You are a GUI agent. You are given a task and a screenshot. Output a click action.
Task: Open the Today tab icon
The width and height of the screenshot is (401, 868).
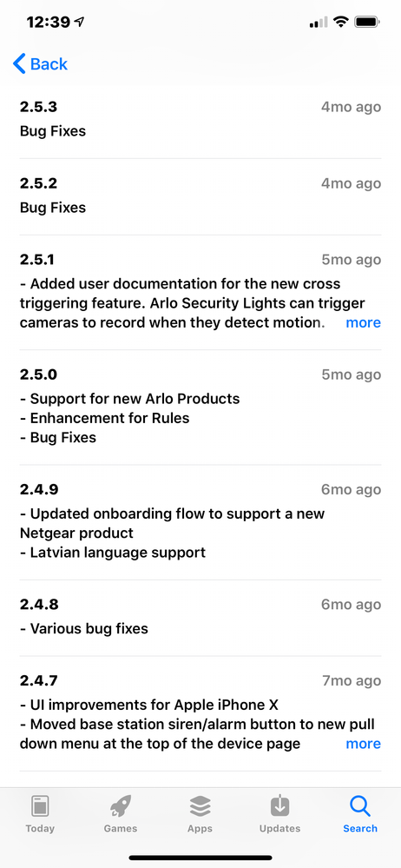[40, 806]
